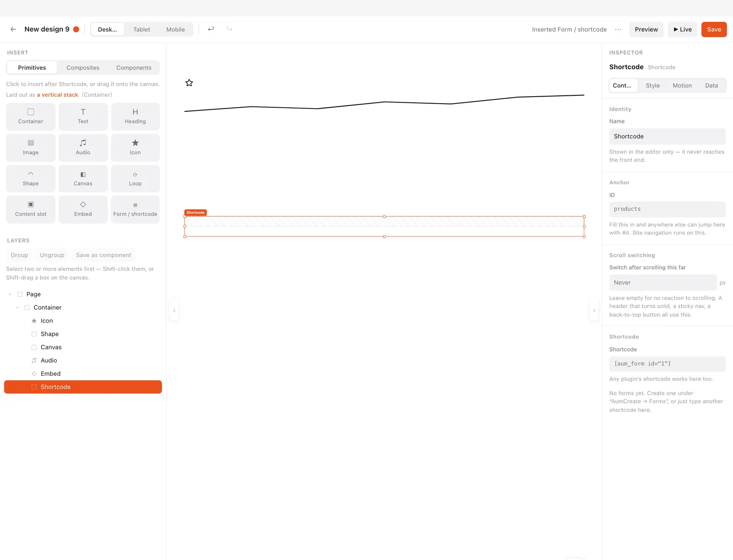Viewport: 733px width, 560px height.
Task: Select the Embed layer
Action: click(x=83, y=374)
